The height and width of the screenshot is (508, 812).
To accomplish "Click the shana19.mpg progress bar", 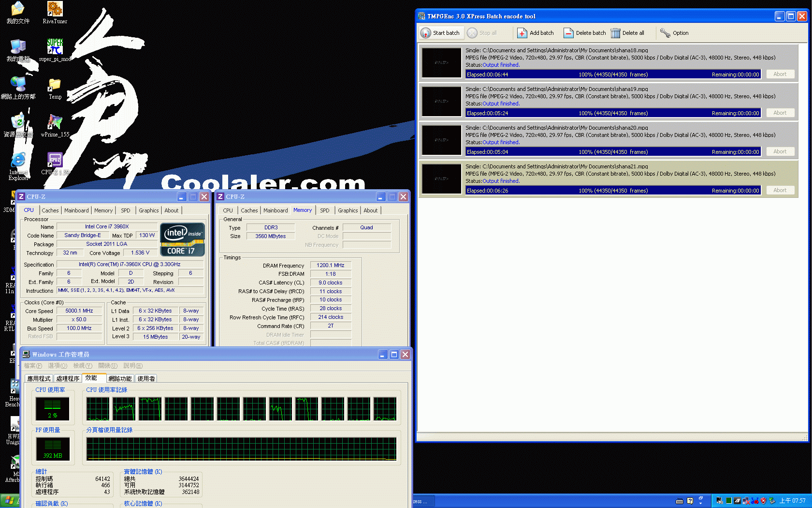I will [x=613, y=113].
